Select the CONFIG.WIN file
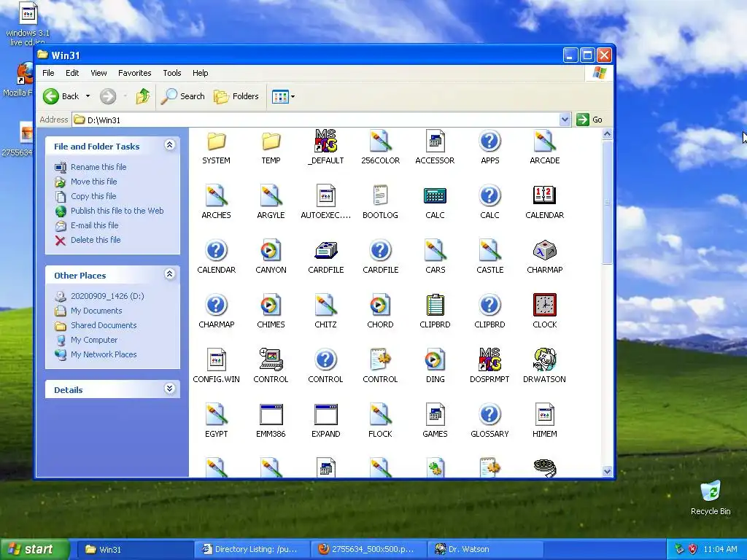 coord(216,360)
